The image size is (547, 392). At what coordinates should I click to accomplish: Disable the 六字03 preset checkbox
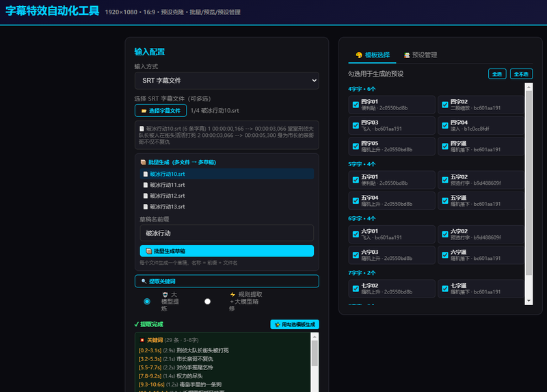(356, 255)
